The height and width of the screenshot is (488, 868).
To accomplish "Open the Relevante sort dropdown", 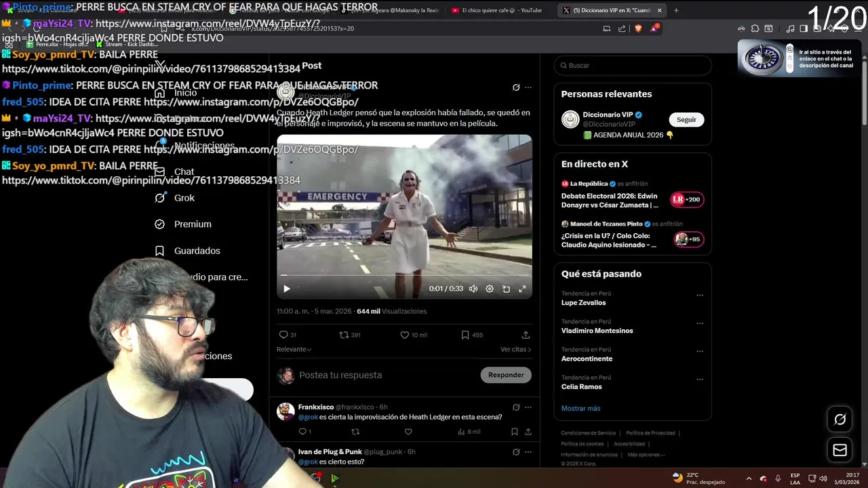I will 294,349.
